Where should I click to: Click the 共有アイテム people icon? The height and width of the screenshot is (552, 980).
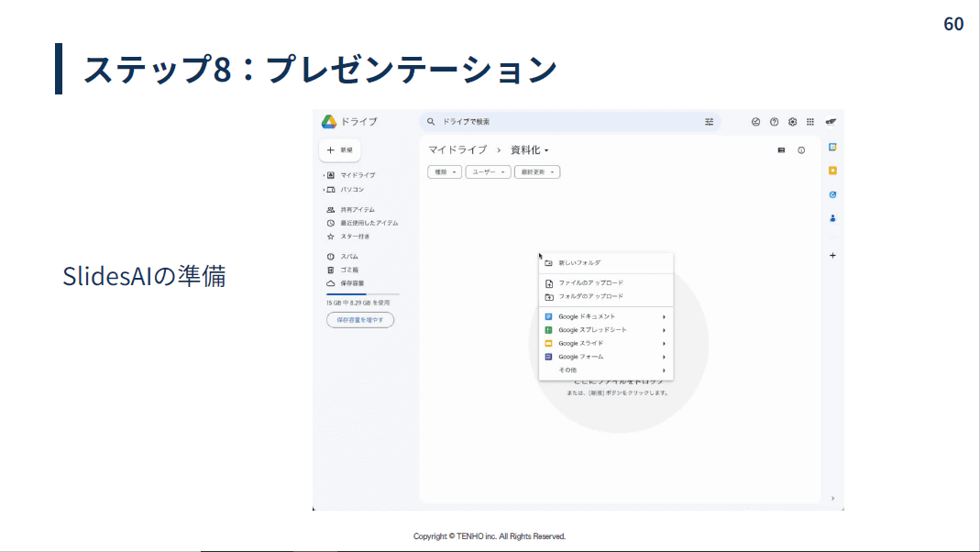(331, 210)
